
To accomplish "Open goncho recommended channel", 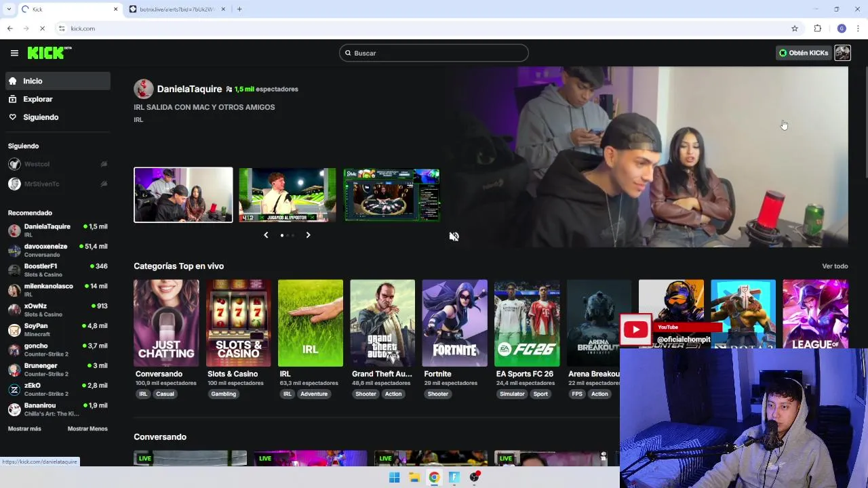I will tap(58, 350).
